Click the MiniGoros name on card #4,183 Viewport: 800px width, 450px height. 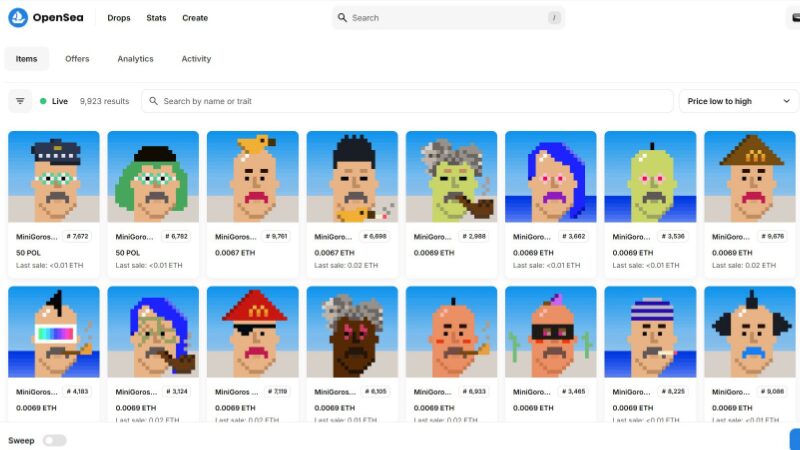37,392
